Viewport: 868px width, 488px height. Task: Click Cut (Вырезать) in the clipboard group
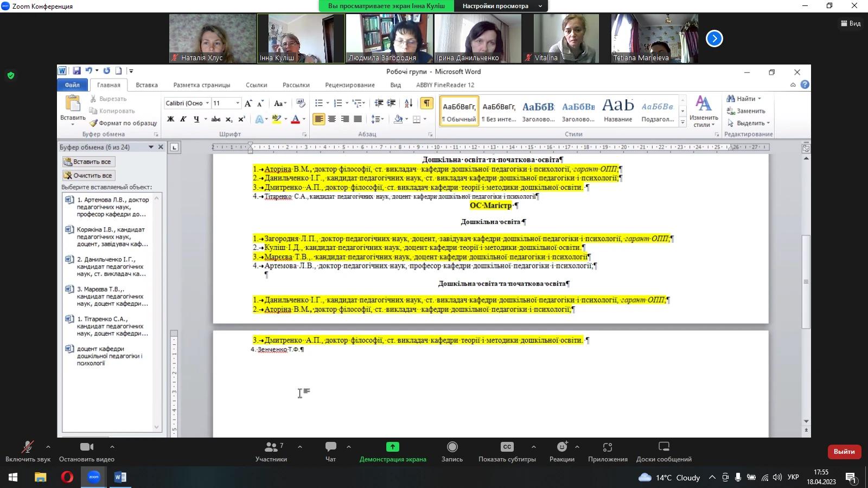[x=108, y=99]
